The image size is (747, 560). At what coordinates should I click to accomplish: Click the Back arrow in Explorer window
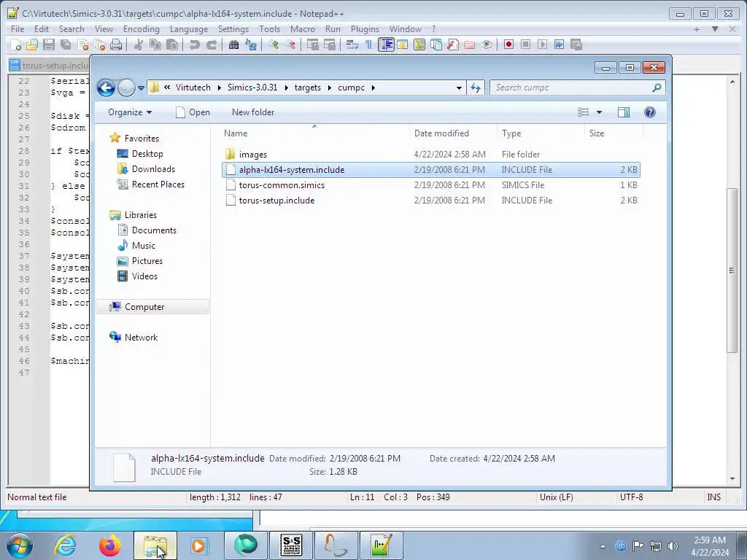click(x=106, y=87)
